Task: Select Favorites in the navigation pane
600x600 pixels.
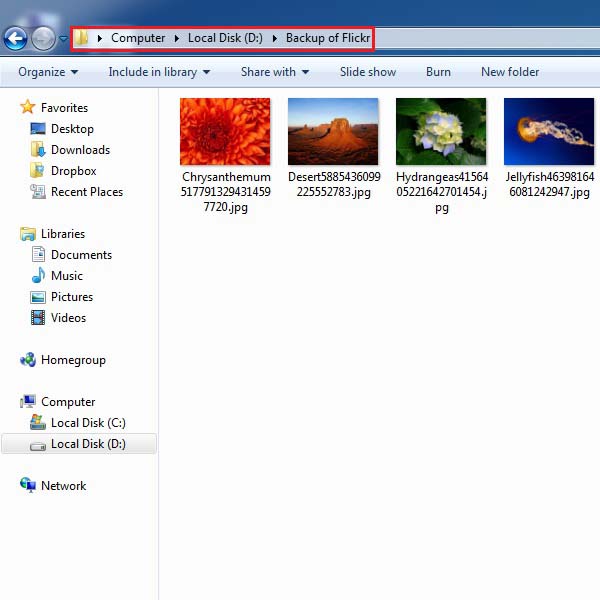Action: (x=65, y=108)
